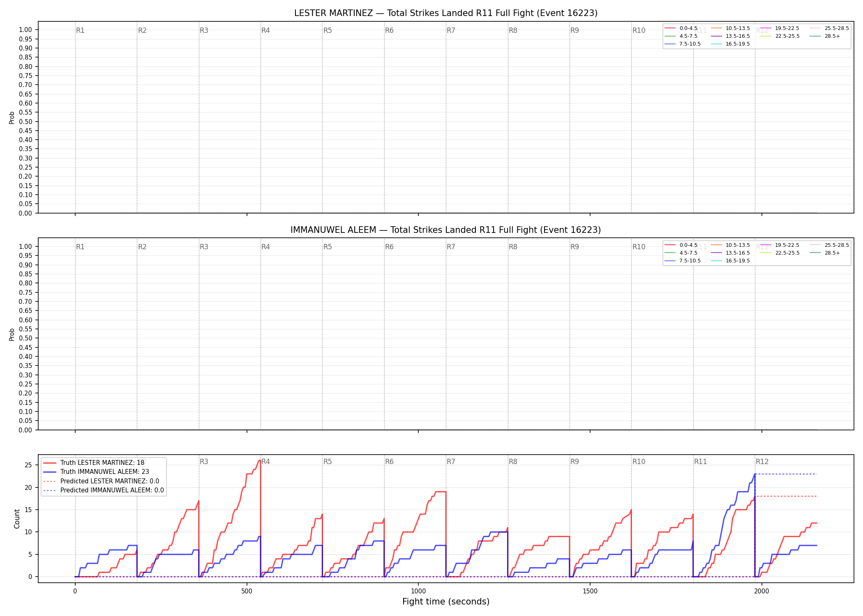This screenshot has width=863, height=616.
Task: Click the '1500' x-axis tick label
Action: point(590,591)
